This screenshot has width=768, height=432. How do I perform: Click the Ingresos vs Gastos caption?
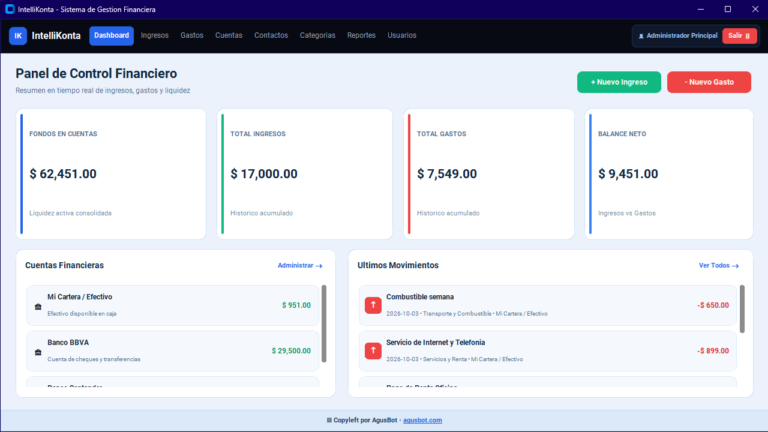coord(627,213)
